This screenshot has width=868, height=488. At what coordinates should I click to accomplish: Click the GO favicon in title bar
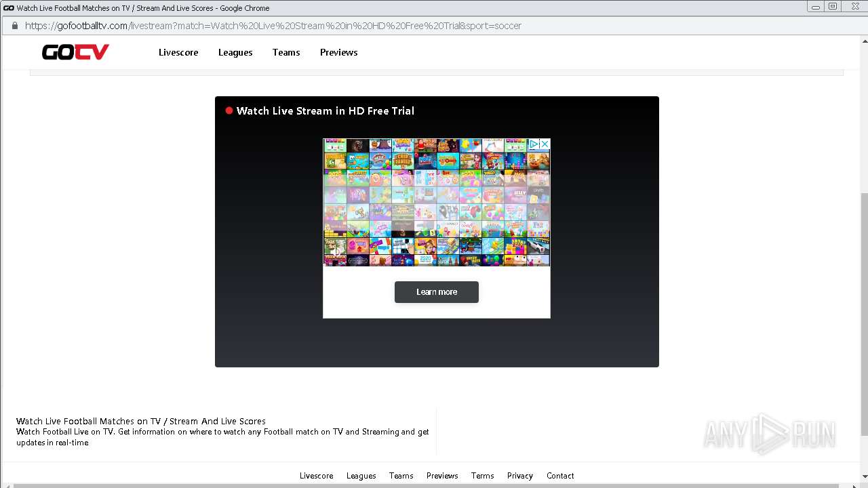click(8, 8)
